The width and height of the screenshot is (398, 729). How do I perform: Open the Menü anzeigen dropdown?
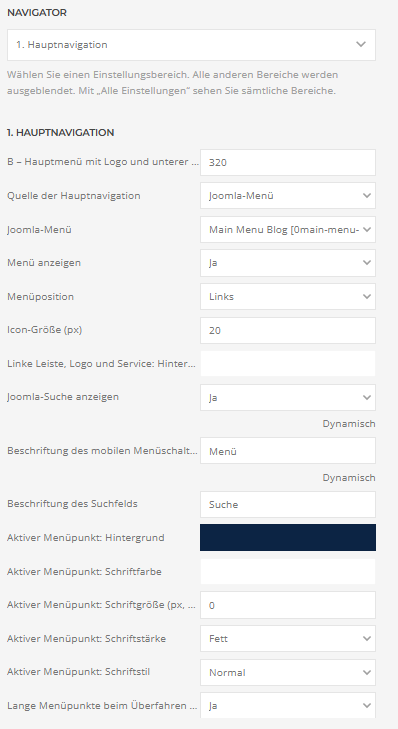coord(288,263)
